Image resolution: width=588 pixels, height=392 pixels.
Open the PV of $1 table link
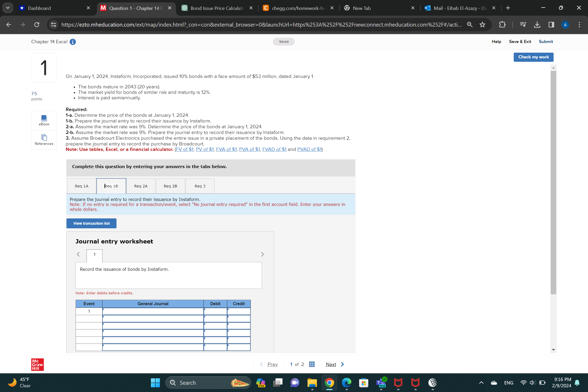tap(205, 149)
